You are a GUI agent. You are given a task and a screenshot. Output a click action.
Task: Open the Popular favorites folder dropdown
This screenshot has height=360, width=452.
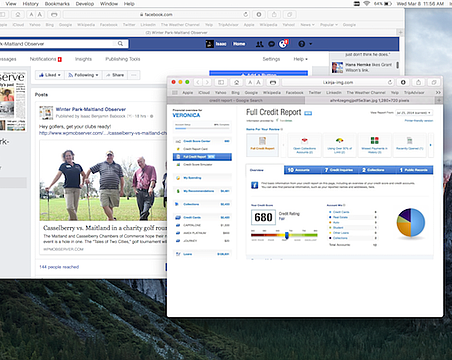[x=329, y=25]
